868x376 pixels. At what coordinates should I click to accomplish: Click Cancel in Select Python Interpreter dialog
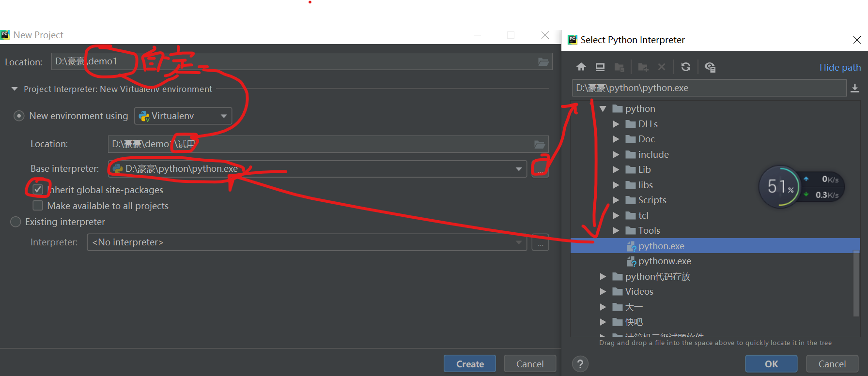[x=832, y=364]
